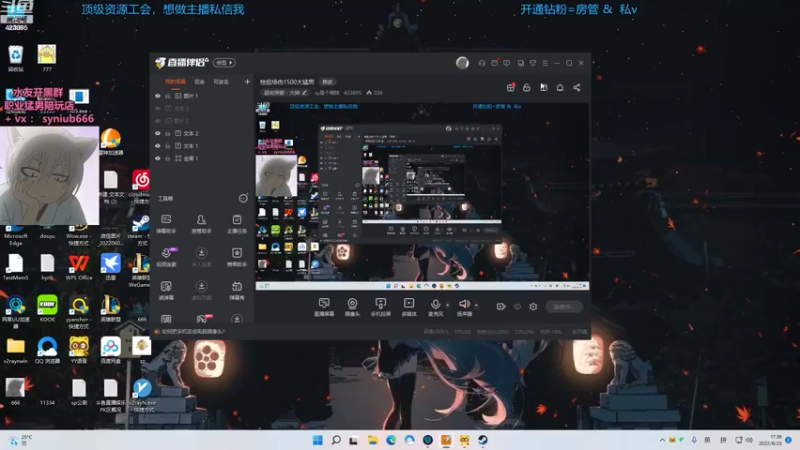Open the Recycle Bin desktop icon
The height and width of the screenshot is (450, 800).
click(x=15, y=58)
